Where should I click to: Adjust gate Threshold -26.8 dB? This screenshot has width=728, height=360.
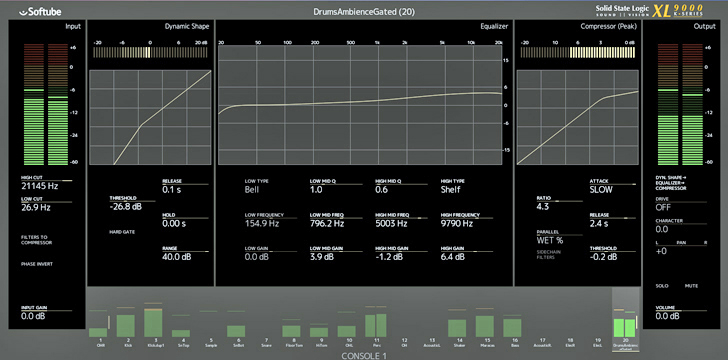(133, 203)
